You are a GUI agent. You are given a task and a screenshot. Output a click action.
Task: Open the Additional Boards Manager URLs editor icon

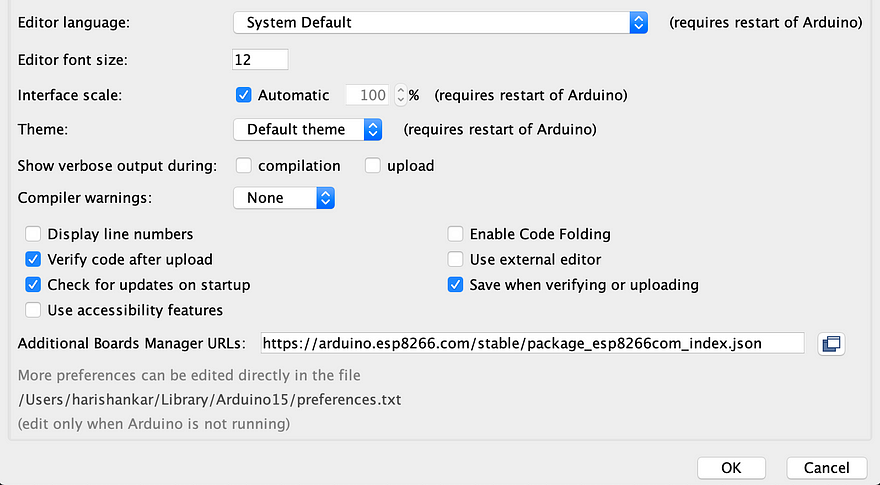pos(831,344)
